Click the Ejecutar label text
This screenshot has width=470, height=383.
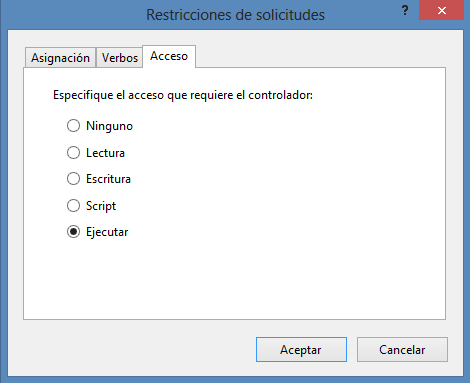pyautogui.click(x=107, y=232)
